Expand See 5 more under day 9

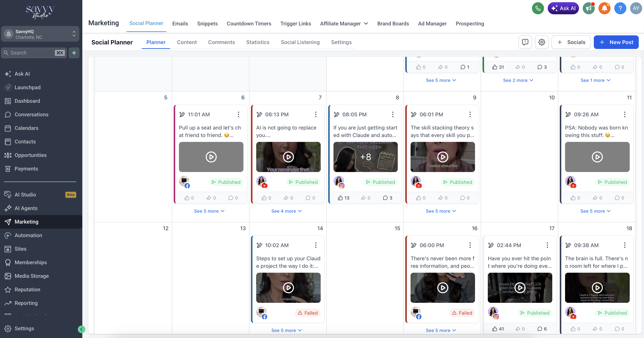click(441, 211)
